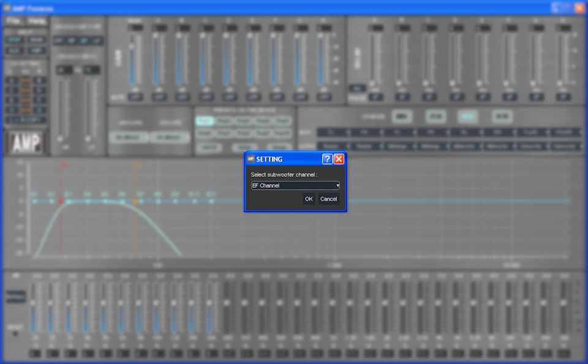This screenshot has width=588, height=364.
Task: Click the help question mark in SETTING dialog
Action: click(327, 159)
